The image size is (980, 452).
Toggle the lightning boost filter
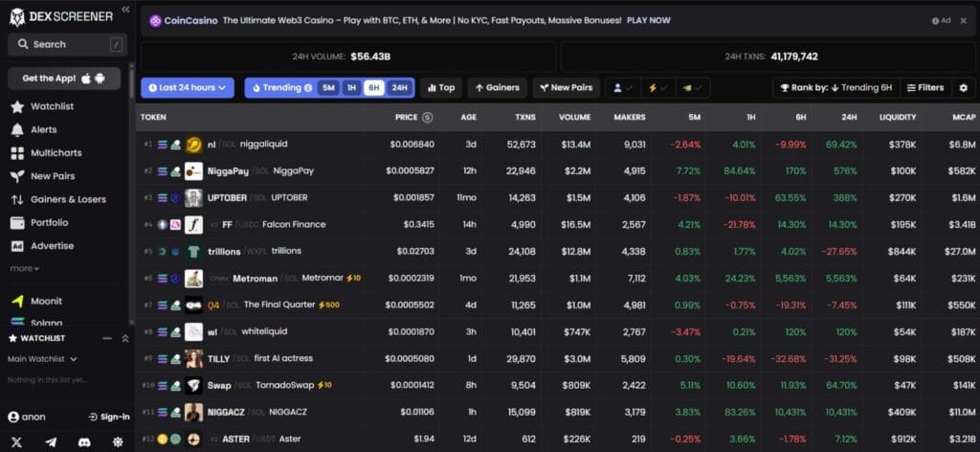point(657,88)
